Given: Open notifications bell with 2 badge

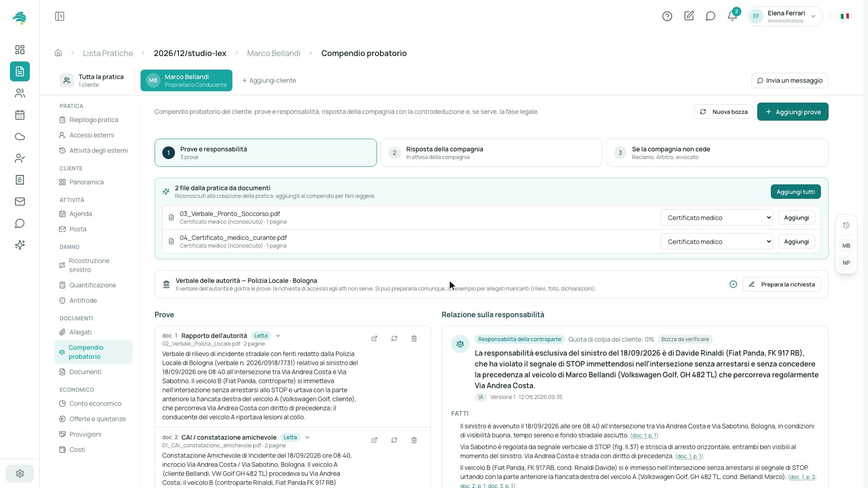Looking at the screenshot, I should click(732, 16).
